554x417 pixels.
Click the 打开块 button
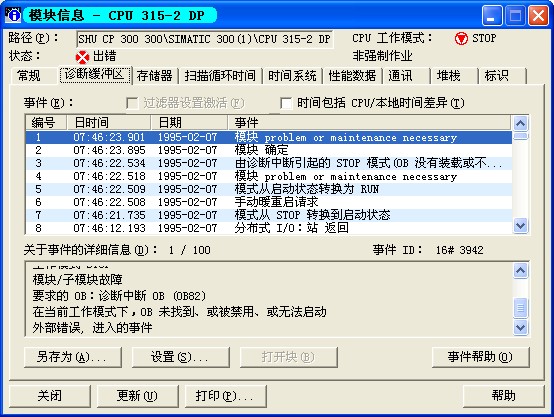click(x=288, y=357)
